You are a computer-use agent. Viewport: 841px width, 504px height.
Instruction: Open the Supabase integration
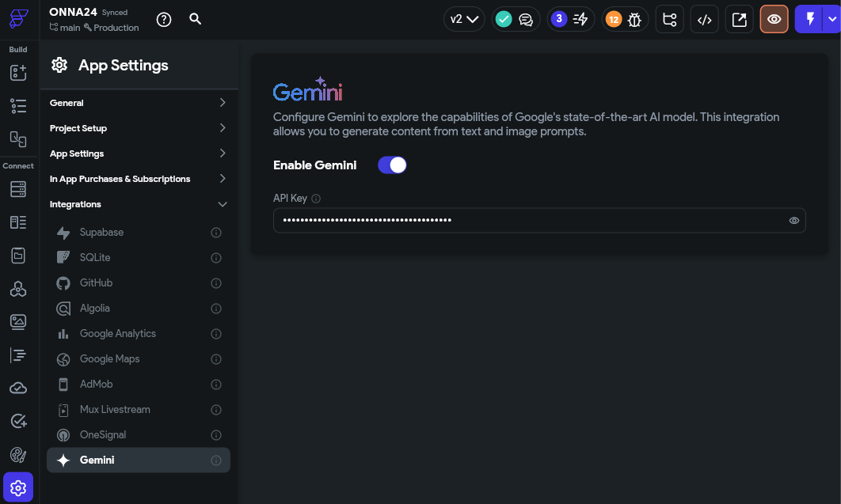tap(139, 233)
